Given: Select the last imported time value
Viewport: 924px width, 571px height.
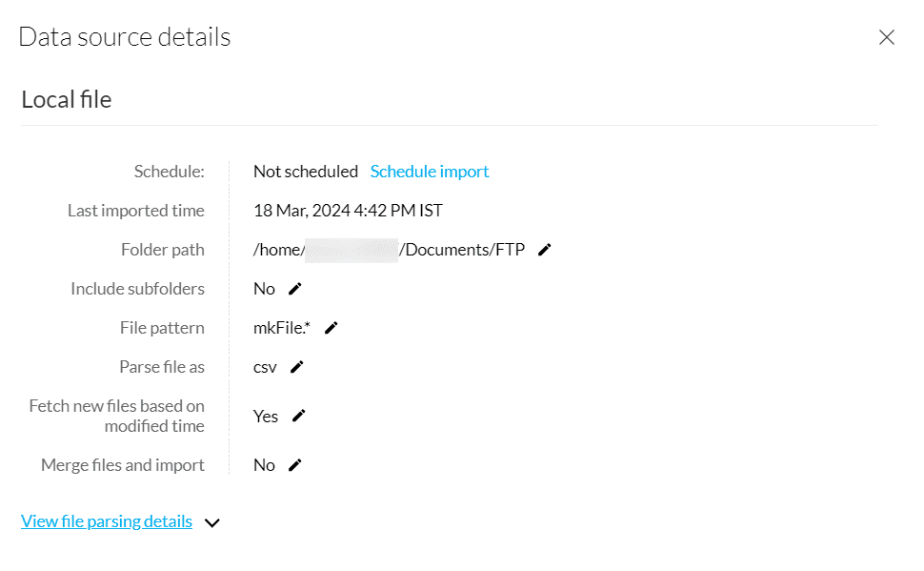Looking at the screenshot, I should point(348,211).
